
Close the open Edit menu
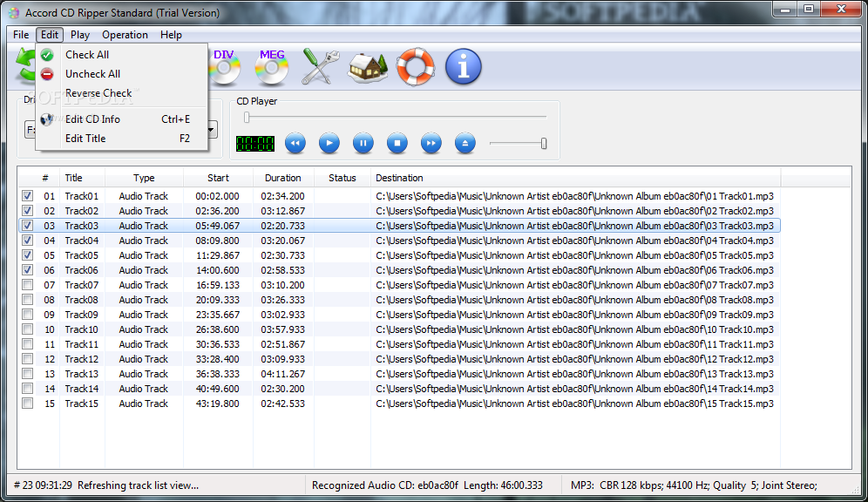point(50,35)
